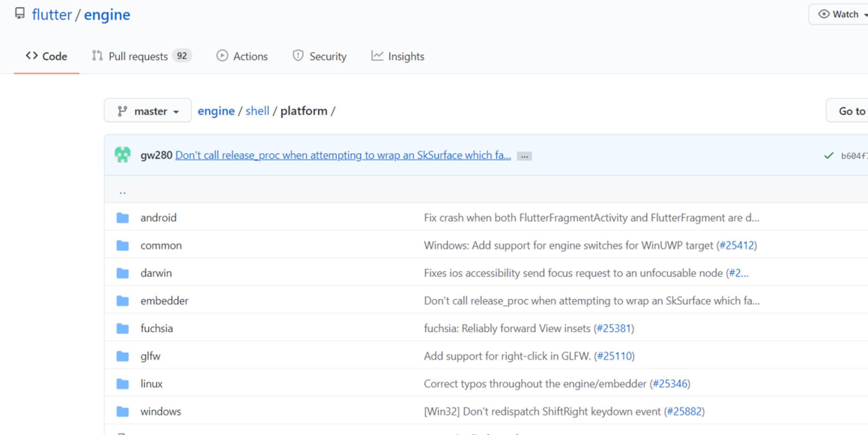Click the windows folder icon
Image resolution: width=868 pixels, height=435 pixels.
click(x=123, y=411)
